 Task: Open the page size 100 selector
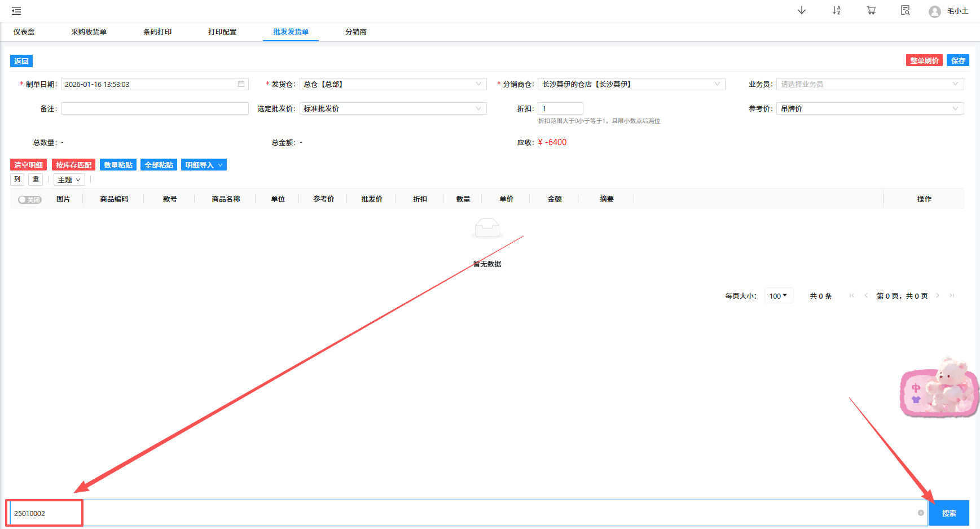pos(778,296)
